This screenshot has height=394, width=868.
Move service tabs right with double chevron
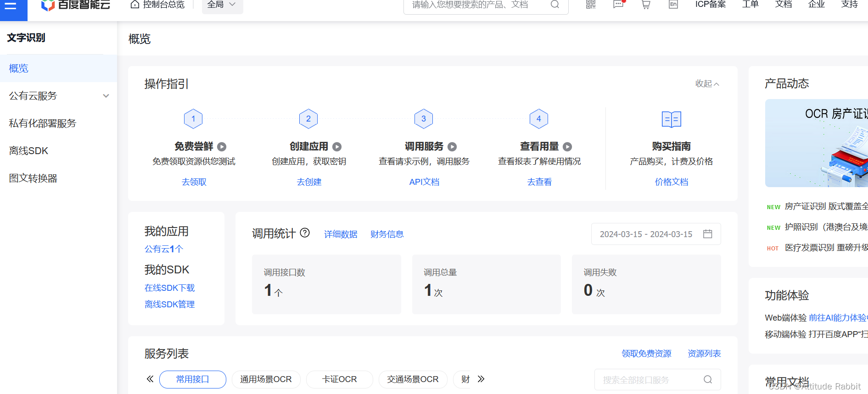click(x=481, y=379)
